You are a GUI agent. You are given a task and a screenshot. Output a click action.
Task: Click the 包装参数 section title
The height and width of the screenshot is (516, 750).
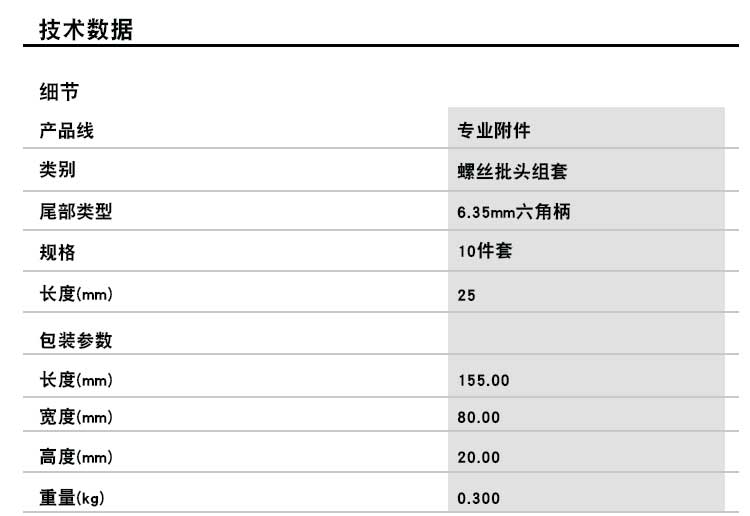[76, 340]
